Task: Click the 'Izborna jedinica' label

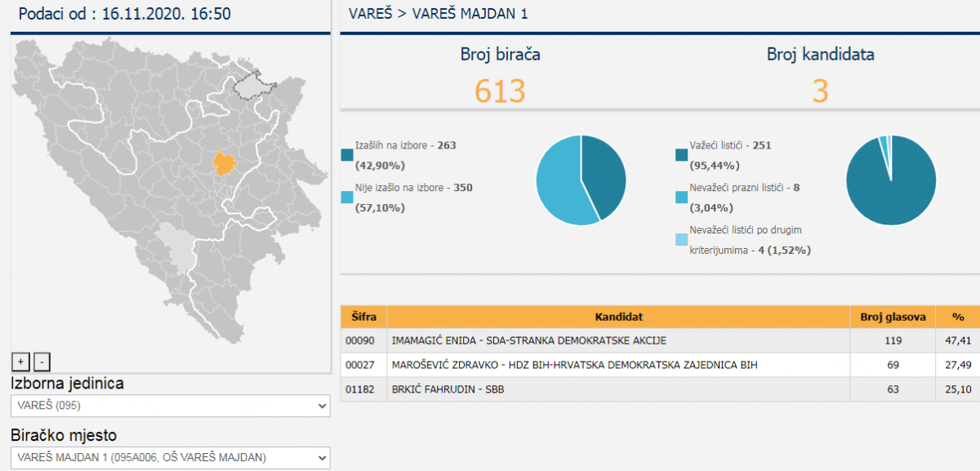Action: click(67, 384)
